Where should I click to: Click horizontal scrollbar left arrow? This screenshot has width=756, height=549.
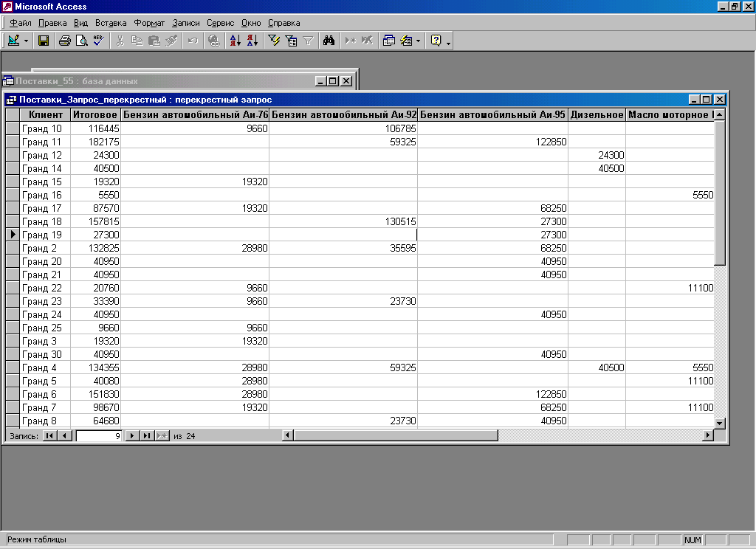[288, 435]
